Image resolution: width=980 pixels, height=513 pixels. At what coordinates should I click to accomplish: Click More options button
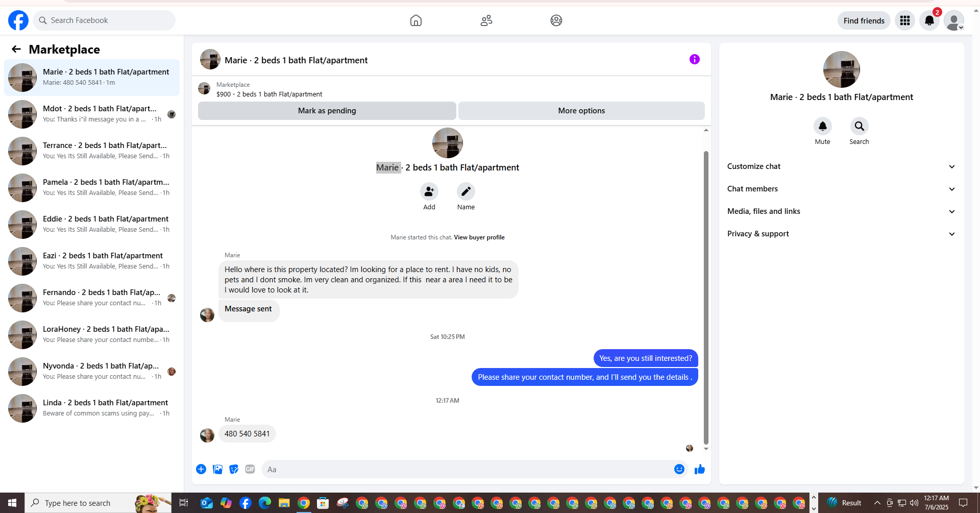pos(581,111)
